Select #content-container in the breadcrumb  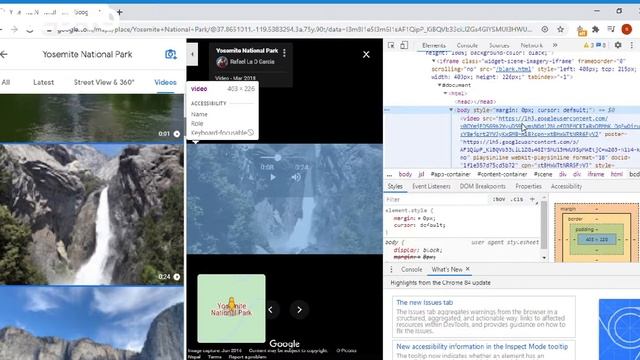click(x=502, y=174)
